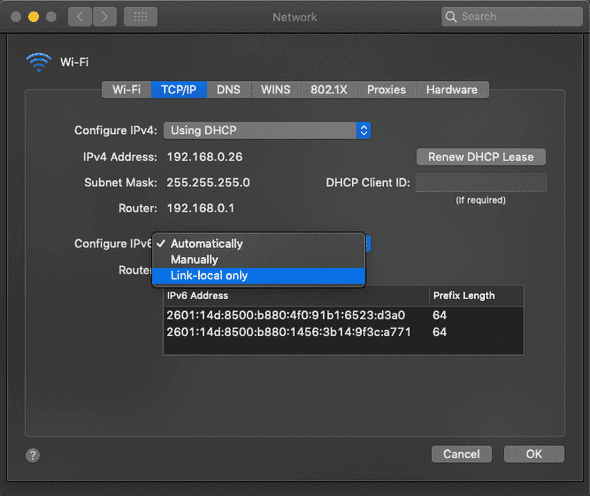Click the Cancel button
The image size is (590, 496).
(x=461, y=454)
